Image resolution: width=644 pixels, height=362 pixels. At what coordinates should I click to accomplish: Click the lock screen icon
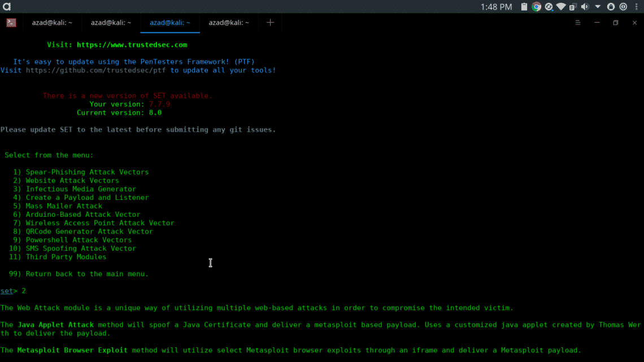611,7
